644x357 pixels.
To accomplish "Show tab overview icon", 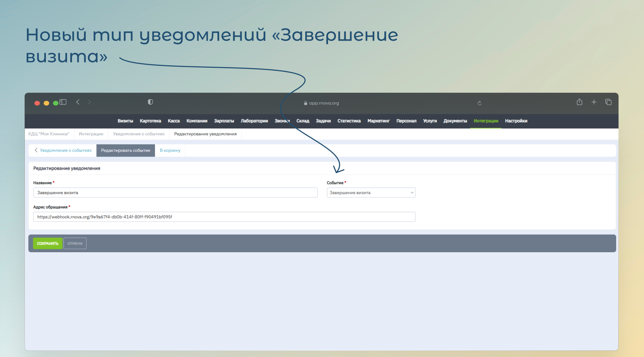I will pos(608,102).
